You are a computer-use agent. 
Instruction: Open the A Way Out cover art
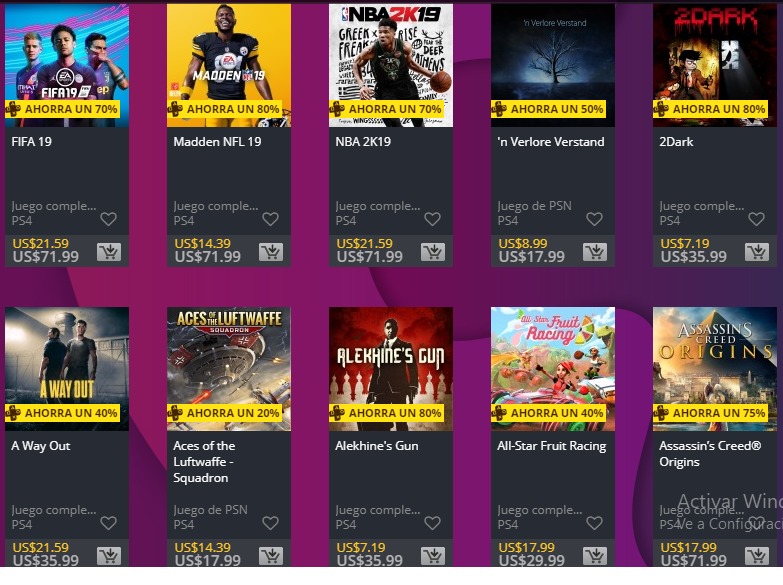click(67, 369)
